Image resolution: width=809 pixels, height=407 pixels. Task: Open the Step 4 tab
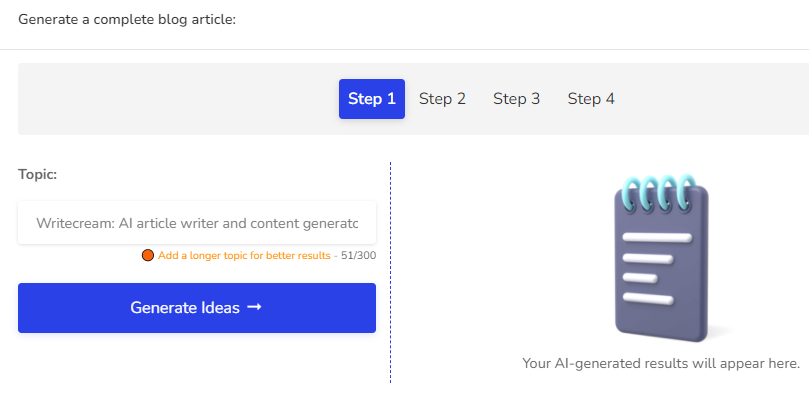pos(591,99)
